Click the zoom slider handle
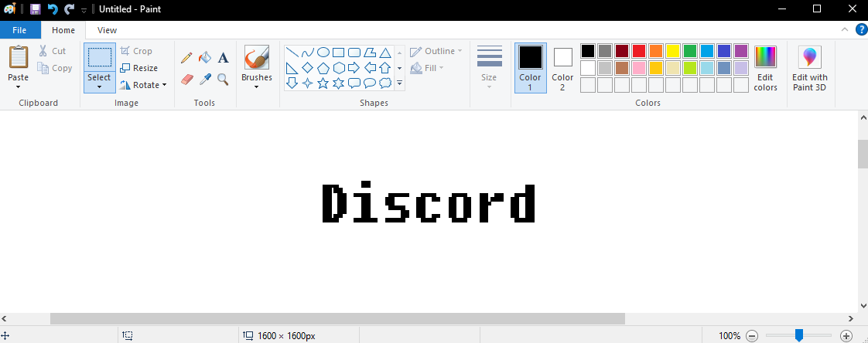The width and height of the screenshot is (868, 343). pos(799,335)
